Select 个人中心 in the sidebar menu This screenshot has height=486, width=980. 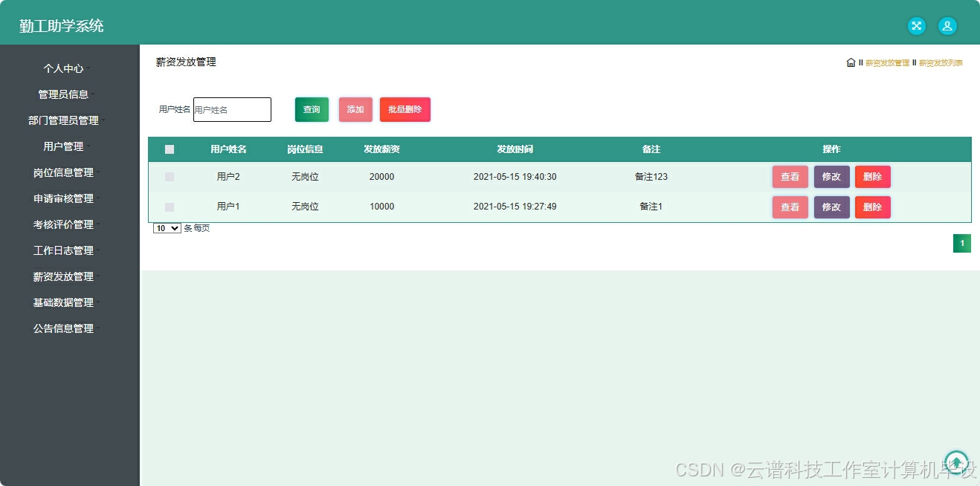pyautogui.click(x=64, y=68)
